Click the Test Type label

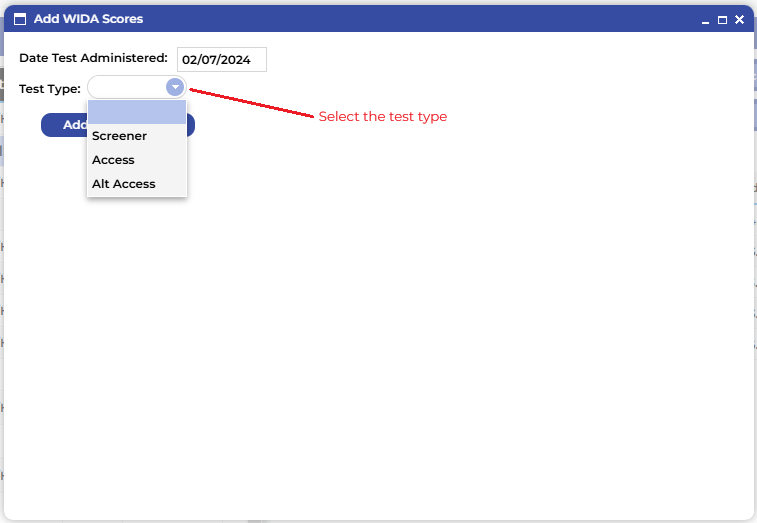(50, 89)
